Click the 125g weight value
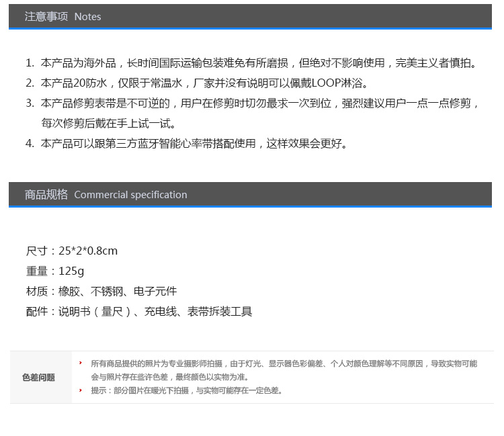 71,271
